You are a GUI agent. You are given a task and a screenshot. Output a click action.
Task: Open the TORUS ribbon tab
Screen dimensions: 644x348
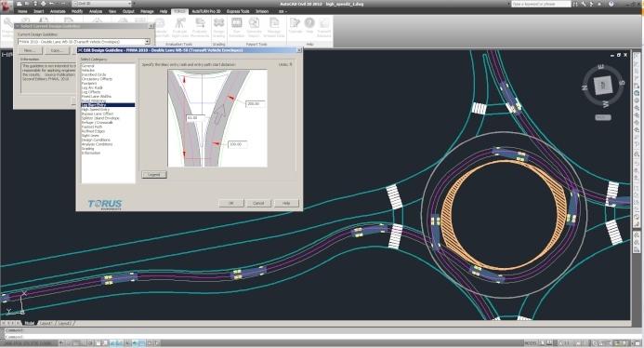click(x=179, y=11)
